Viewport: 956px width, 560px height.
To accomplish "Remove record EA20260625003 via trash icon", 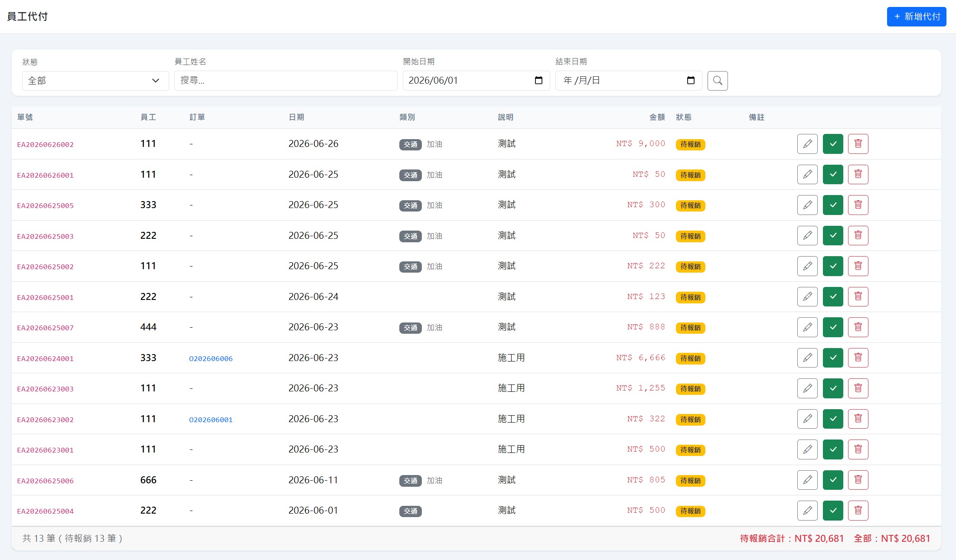I will (858, 235).
